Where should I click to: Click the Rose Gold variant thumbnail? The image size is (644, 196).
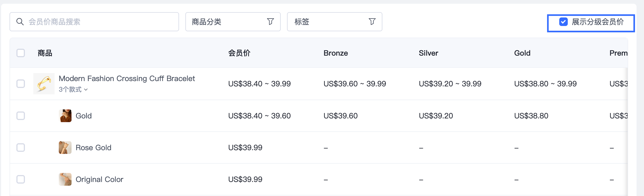65,148
